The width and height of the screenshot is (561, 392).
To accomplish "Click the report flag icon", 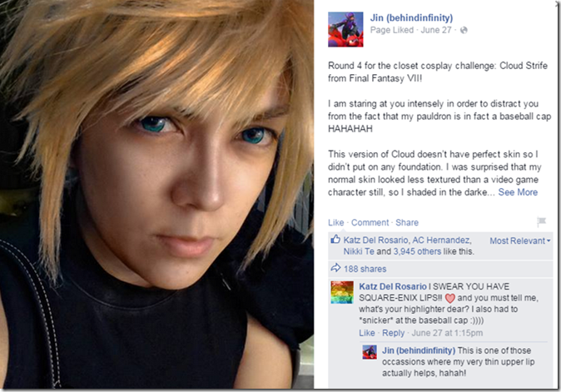I will [542, 221].
